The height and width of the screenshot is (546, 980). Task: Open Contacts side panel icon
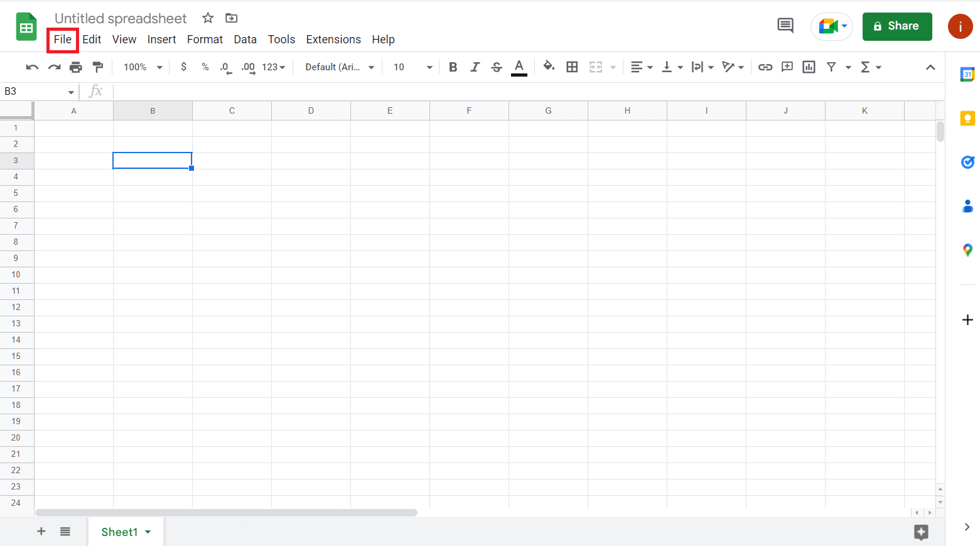coord(967,206)
